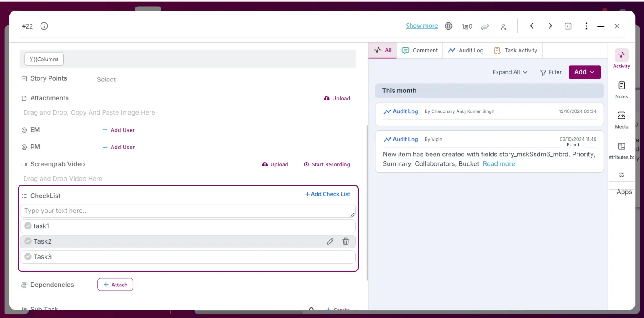Image resolution: width=644 pixels, height=318 pixels.
Task: Click the Story Points field label
Action: tap(49, 78)
